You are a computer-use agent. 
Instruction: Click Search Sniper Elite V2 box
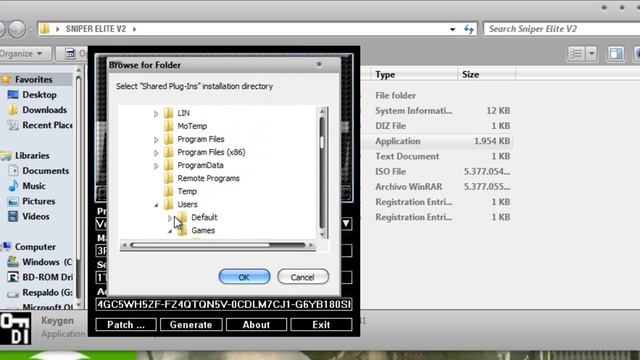point(561,29)
